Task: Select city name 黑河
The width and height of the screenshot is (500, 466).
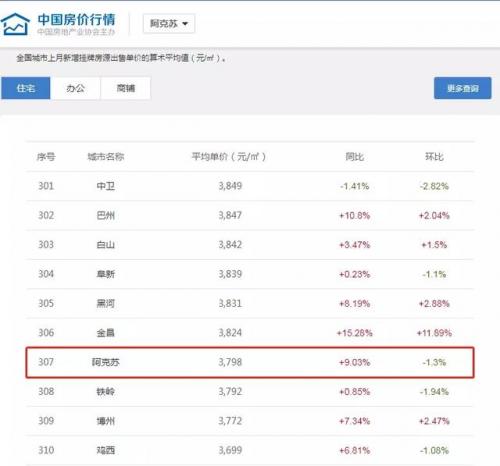Action: [x=106, y=303]
